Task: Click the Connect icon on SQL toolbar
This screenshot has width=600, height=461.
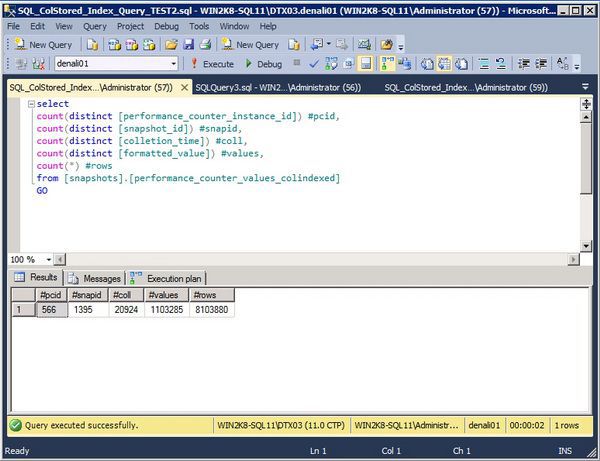Action: (x=21, y=64)
